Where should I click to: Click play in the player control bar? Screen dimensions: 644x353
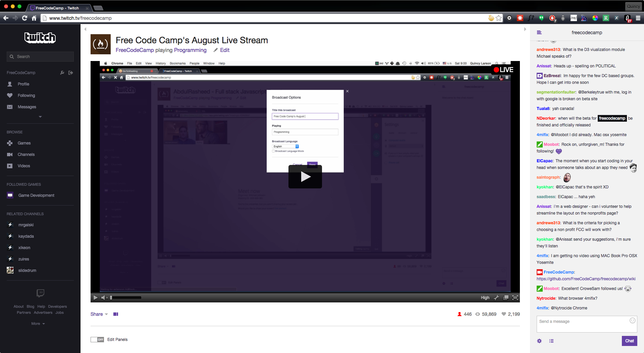coord(96,298)
